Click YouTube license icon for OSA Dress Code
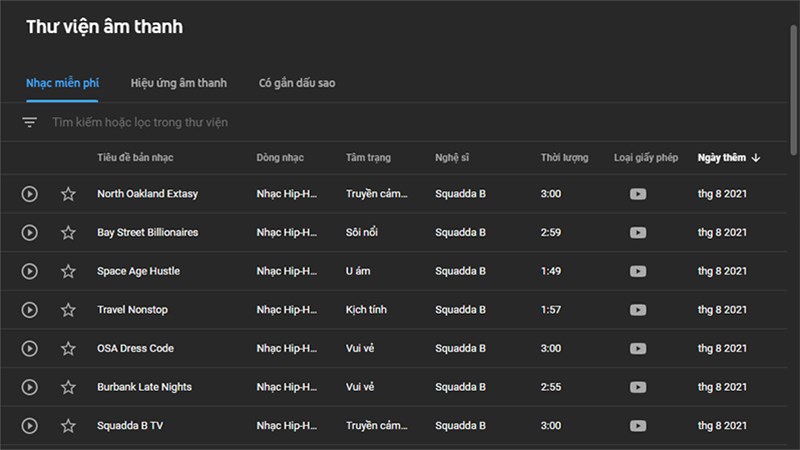Viewport: 800px width, 450px height. [638, 349]
